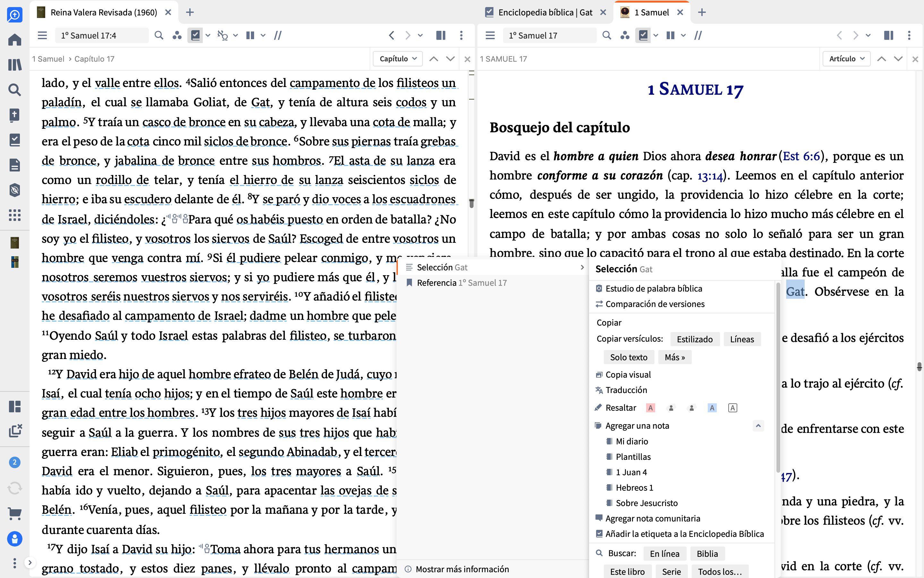Click the Biblia search button

click(x=707, y=554)
